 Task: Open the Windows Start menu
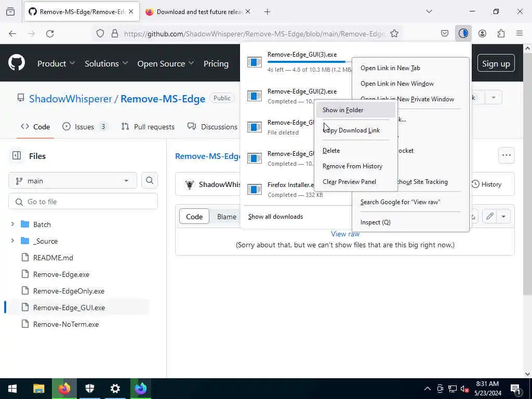[12, 389]
